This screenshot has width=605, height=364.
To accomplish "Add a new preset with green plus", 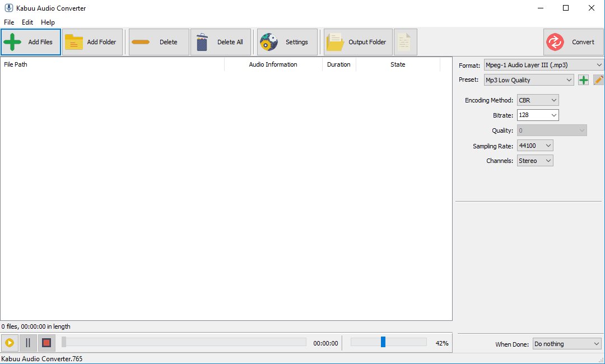I will 583,80.
